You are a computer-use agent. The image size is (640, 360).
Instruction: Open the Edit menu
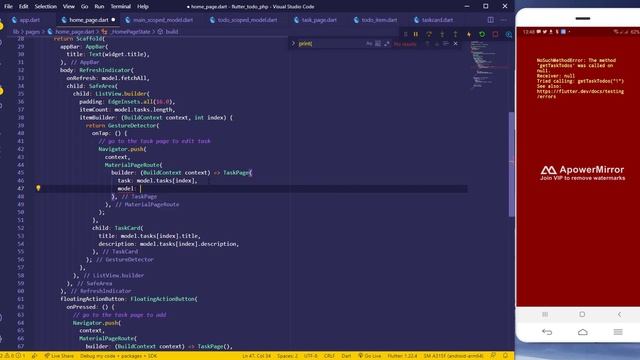pyautogui.click(x=24, y=6)
